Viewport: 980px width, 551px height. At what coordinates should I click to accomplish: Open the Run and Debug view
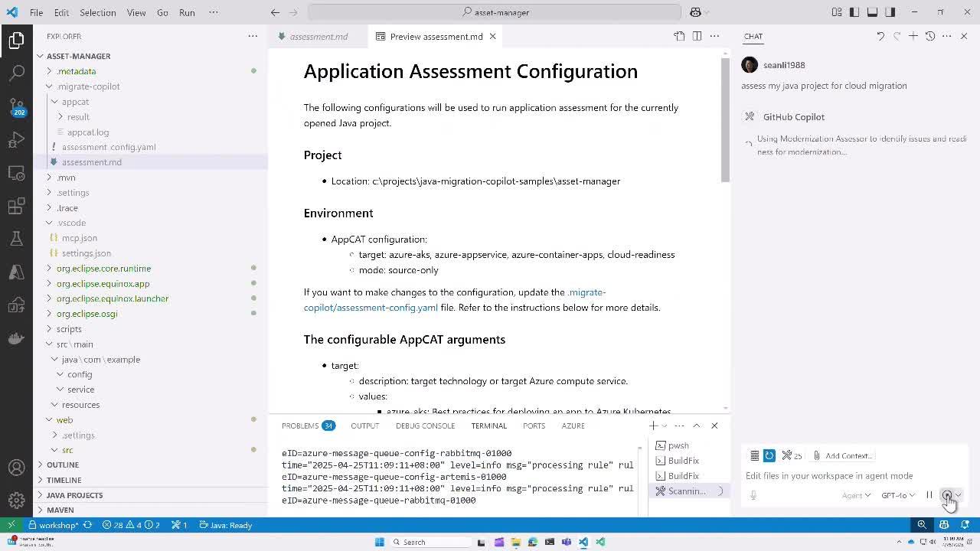coord(17,139)
